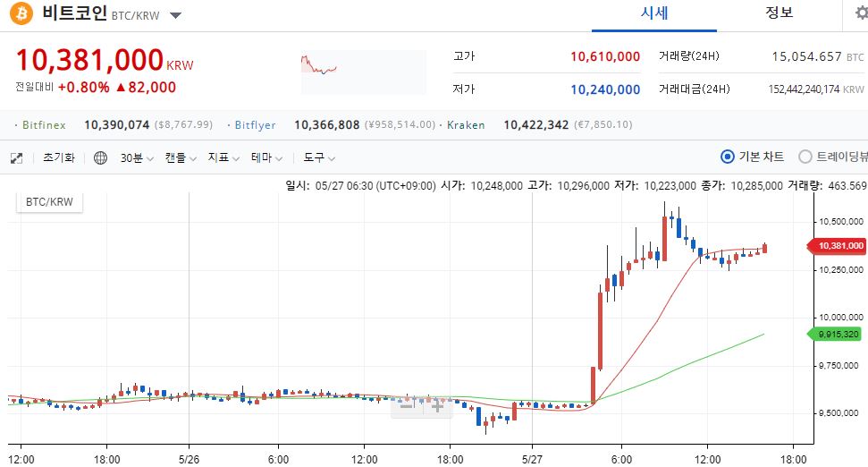The image size is (868, 467).
Task: Click the red 10,381,000 price marker
Action: [x=839, y=245]
